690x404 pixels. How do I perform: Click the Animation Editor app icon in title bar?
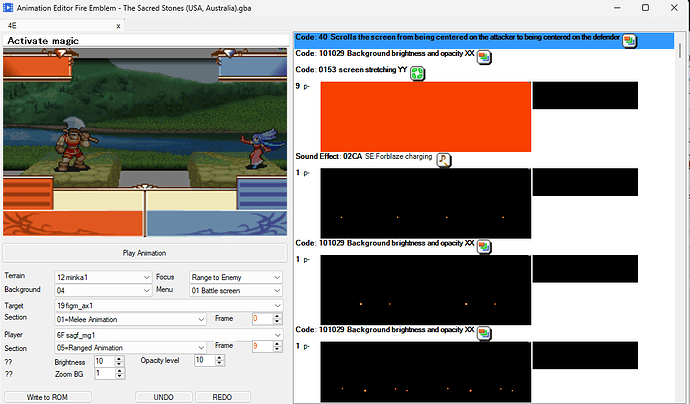point(8,7)
